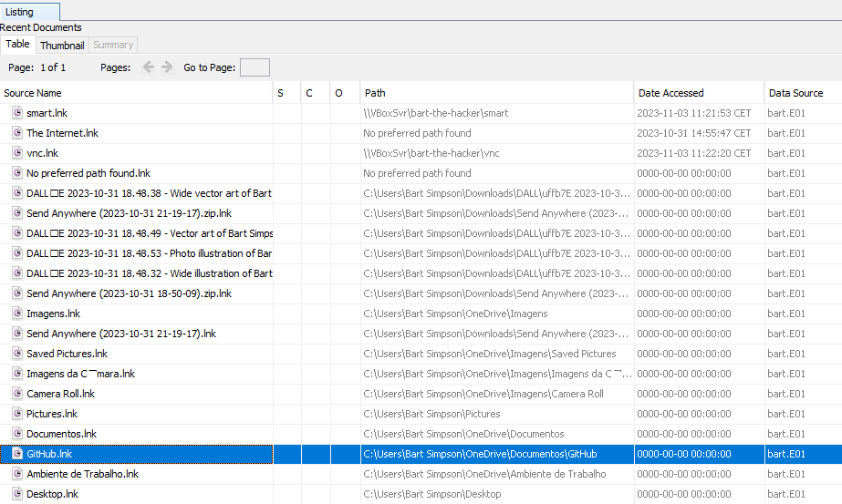Click the icon next to The Internet.lnk
This screenshot has height=504, width=842.
coord(17,133)
